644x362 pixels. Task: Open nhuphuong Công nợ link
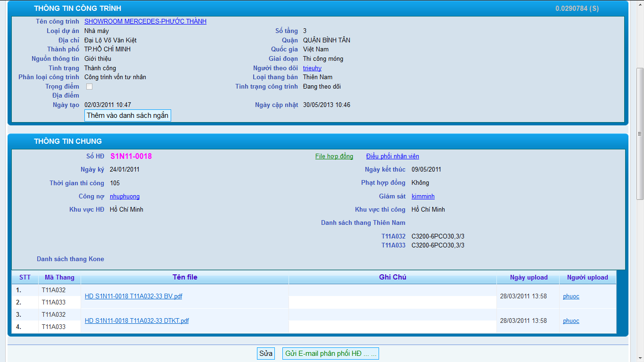point(124,196)
